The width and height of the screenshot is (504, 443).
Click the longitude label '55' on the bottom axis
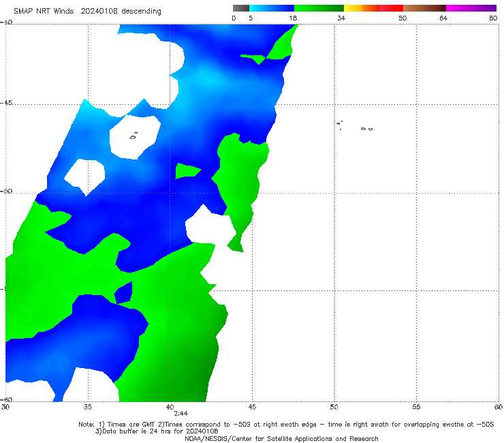point(416,407)
